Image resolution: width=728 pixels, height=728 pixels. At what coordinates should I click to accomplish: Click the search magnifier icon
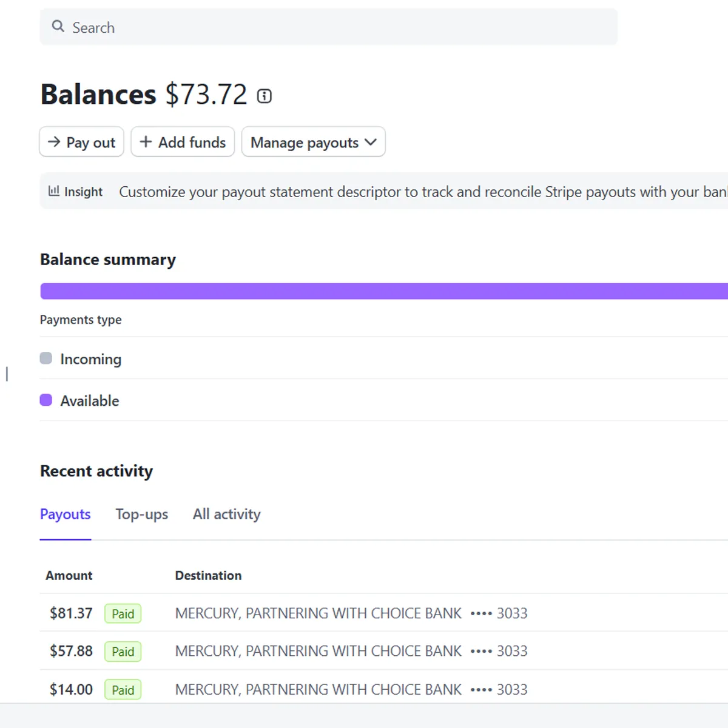(58, 26)
